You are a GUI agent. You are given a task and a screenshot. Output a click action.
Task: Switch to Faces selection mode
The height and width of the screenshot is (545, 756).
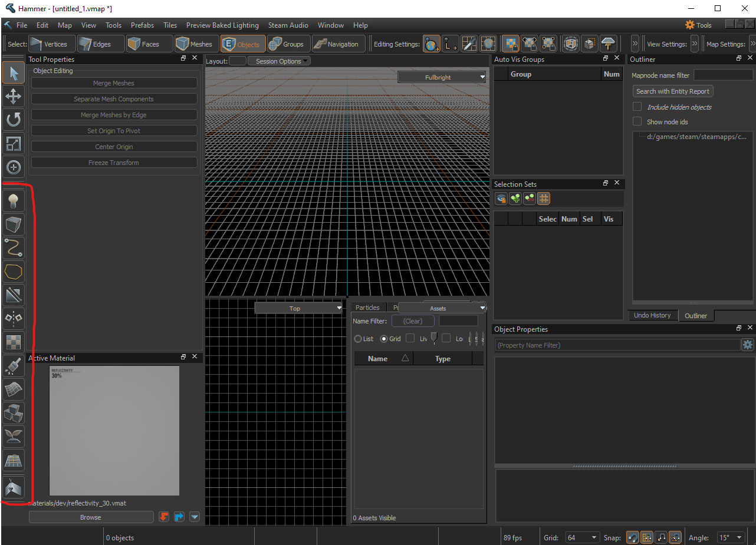coord(143,44)
